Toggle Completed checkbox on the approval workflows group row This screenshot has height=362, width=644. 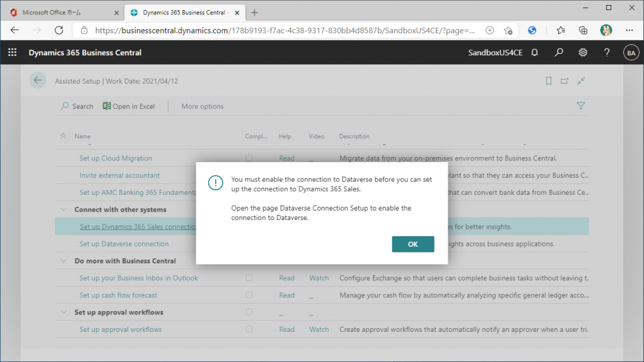[x=249, y=312]
